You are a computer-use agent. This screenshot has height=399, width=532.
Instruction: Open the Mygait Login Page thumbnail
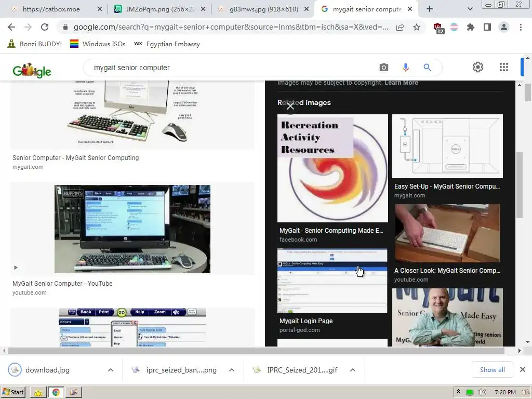(x=332, y=281)
